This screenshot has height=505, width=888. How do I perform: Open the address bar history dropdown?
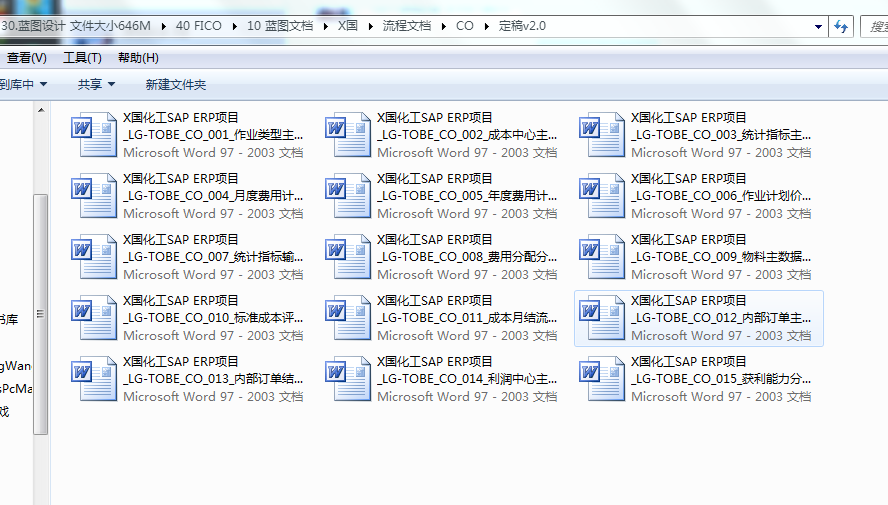(x=818, y=26)
